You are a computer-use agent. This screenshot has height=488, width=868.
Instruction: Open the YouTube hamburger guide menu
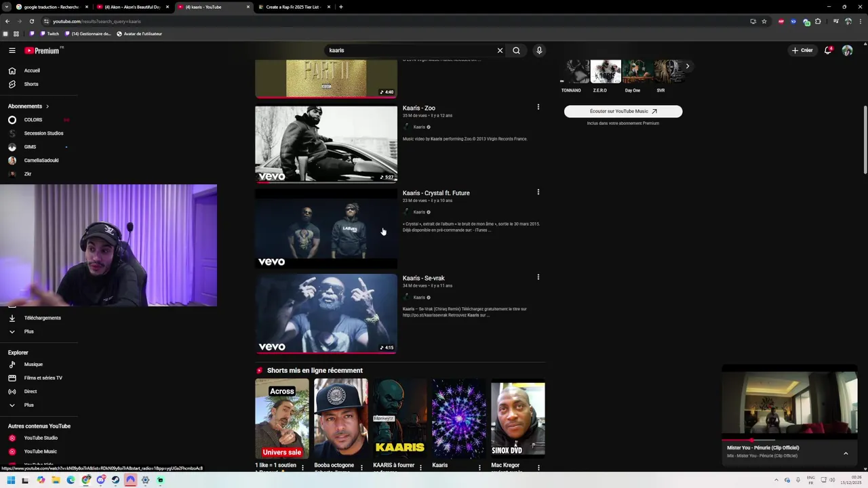(12, 50)
